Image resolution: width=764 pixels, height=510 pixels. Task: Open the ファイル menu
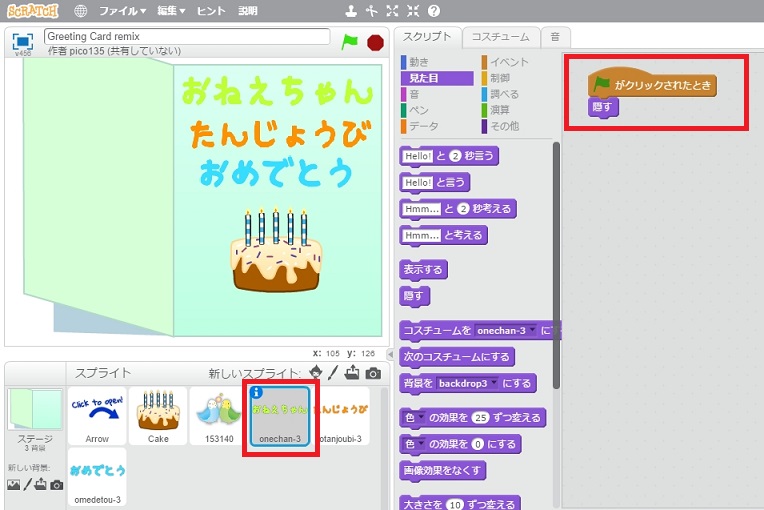(122, 11)
